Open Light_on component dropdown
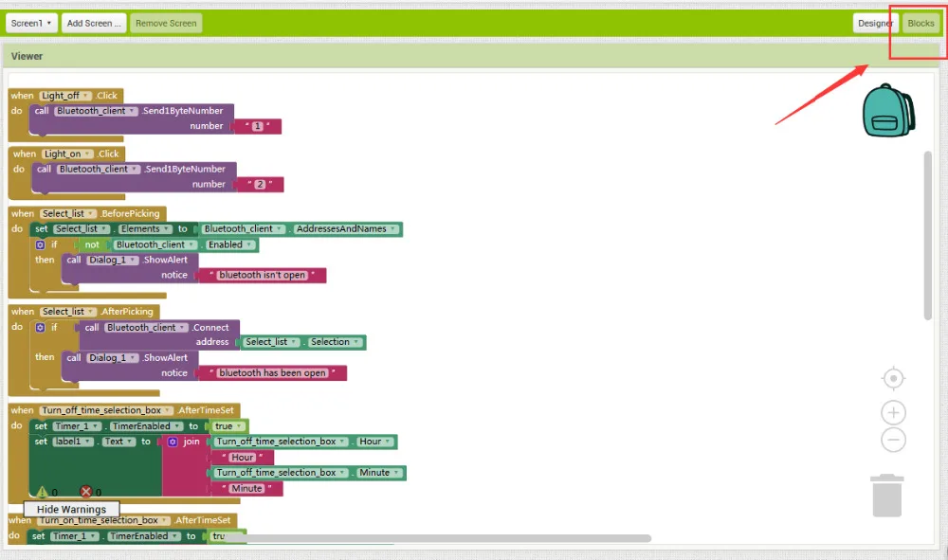The image size is (948, 560). pyautogui.click(x=67, y=154)
